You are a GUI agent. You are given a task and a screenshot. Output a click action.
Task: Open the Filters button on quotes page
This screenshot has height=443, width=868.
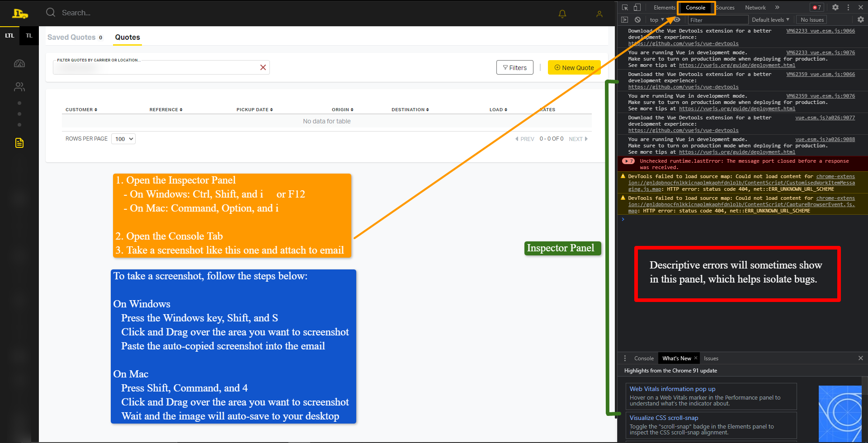pyautogui.click(x=514, y=67)
